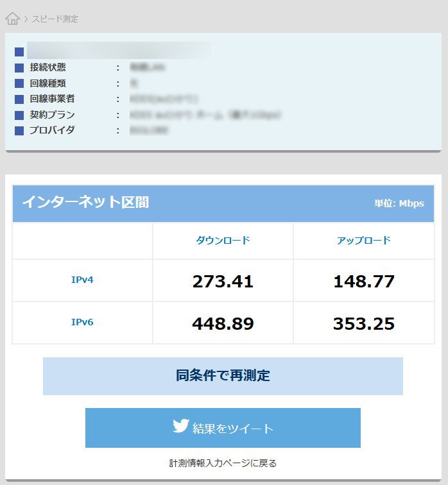This screenshot has width=448, height=485.
Task: Click the IPv4 upload value 148.77
Action: (x=363, y=281)
